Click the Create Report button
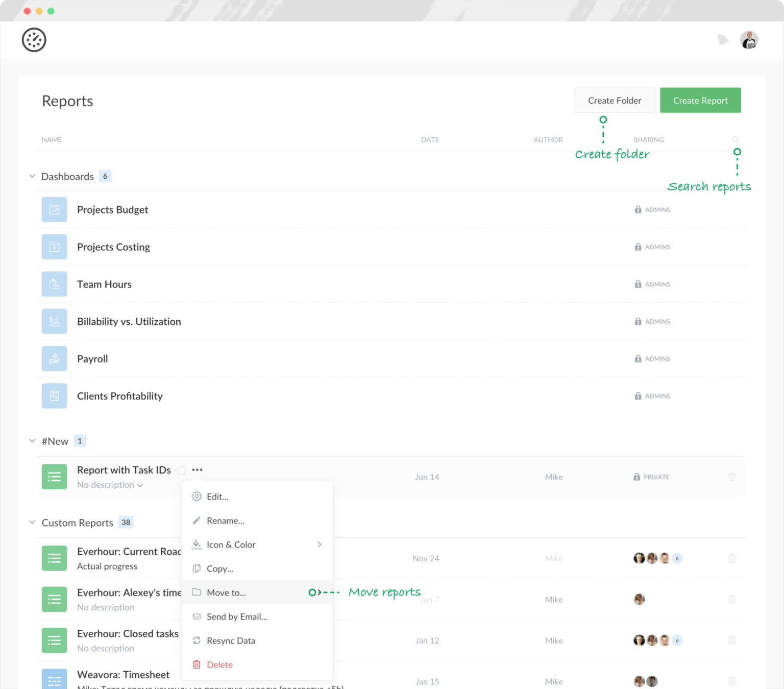Image resolution: width=784 pixels, height=689 pixels. [700, 100]
